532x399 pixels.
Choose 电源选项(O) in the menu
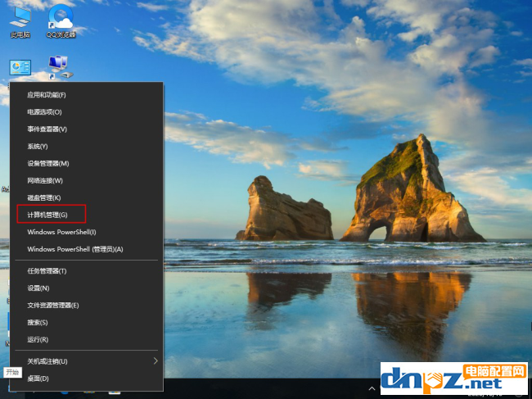point(87,112)
